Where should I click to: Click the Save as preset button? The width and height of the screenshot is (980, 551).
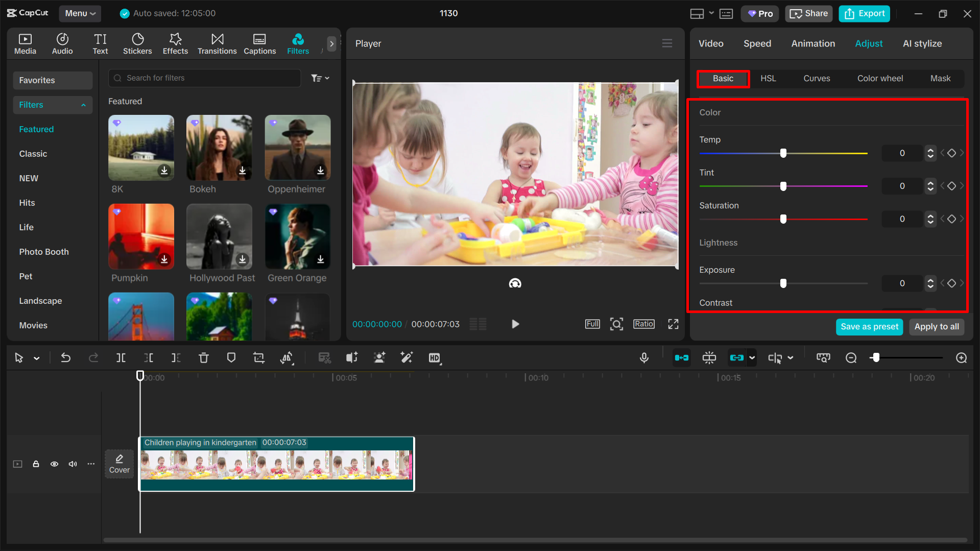click(869, 327)
